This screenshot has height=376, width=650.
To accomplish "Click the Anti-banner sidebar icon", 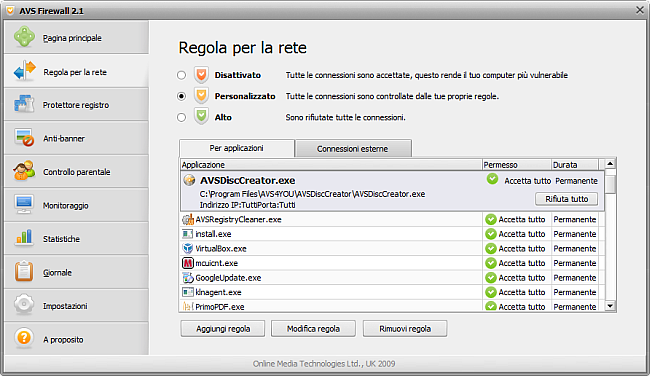I will (x=24, y=138).
